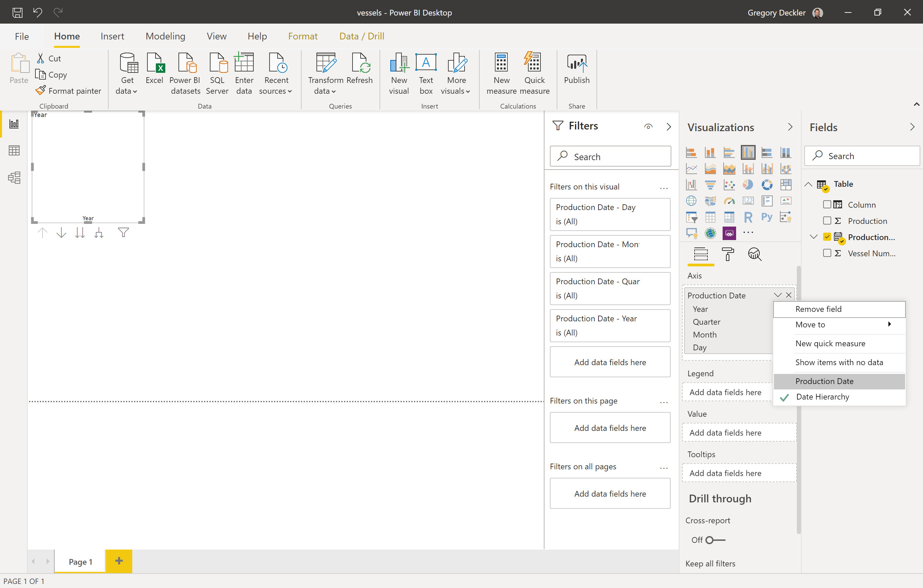Screen dimensions: 923x588
Task: Select the clustered bar chart visual
Action: (729, 152)
